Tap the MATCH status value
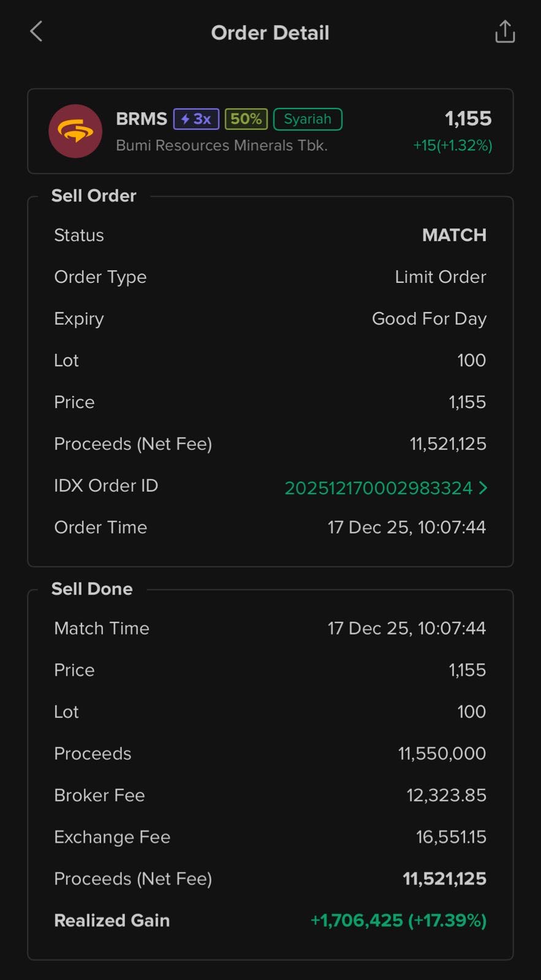541x980 pixels. pos(454,235)
